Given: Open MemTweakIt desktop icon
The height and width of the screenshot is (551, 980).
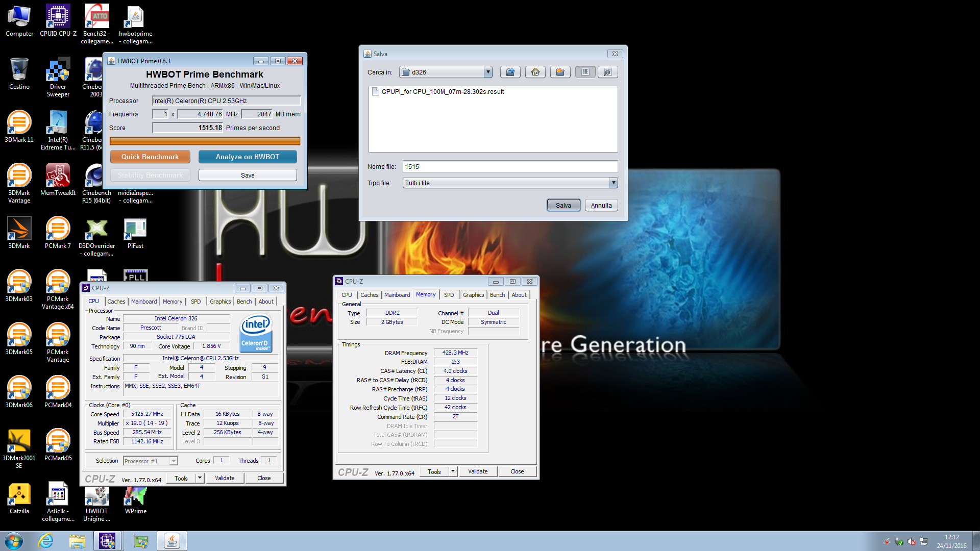Looking at the screenshot, I should pos(58,180).
